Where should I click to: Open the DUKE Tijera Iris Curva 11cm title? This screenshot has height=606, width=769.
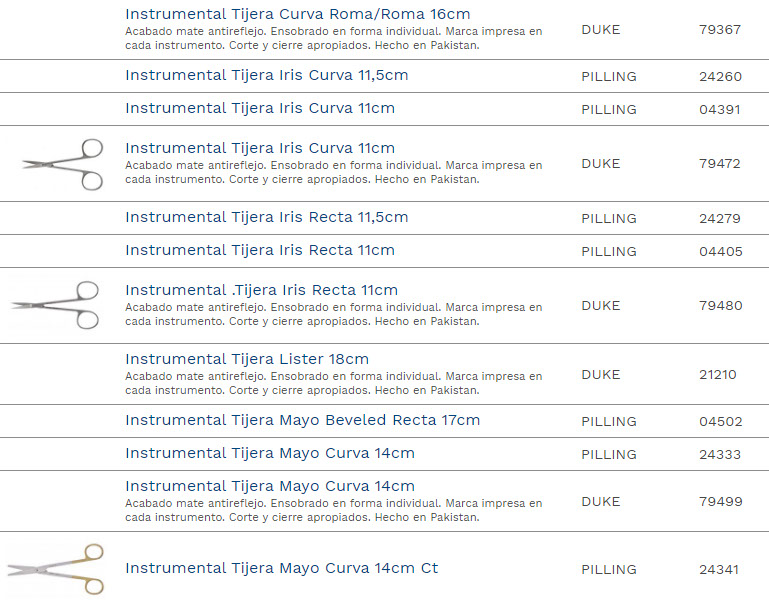point(259,148)
